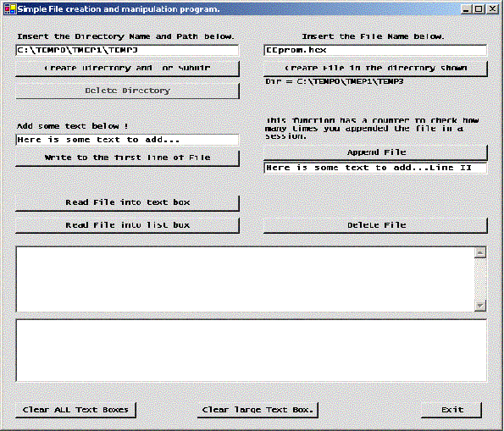This screenshot has width=504, height=431.
Task: Clear ALL Text Boxes
Action: pyautogui.click(x=75, y=410)
